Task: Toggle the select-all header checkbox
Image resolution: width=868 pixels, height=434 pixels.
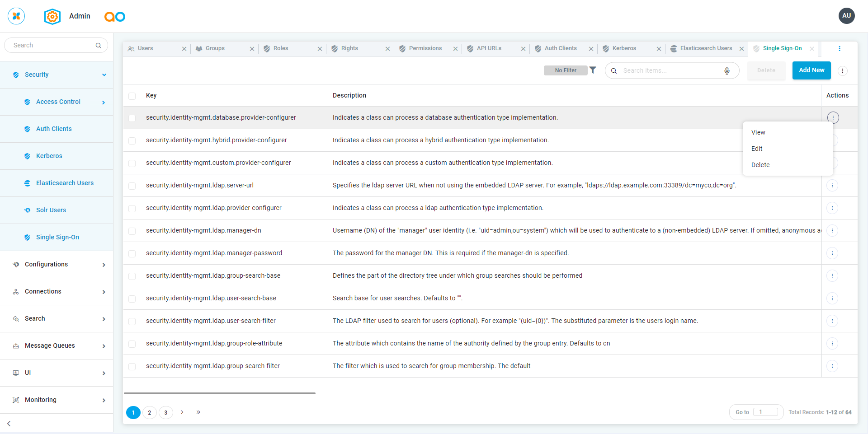Action: click(x=132, y=96)
